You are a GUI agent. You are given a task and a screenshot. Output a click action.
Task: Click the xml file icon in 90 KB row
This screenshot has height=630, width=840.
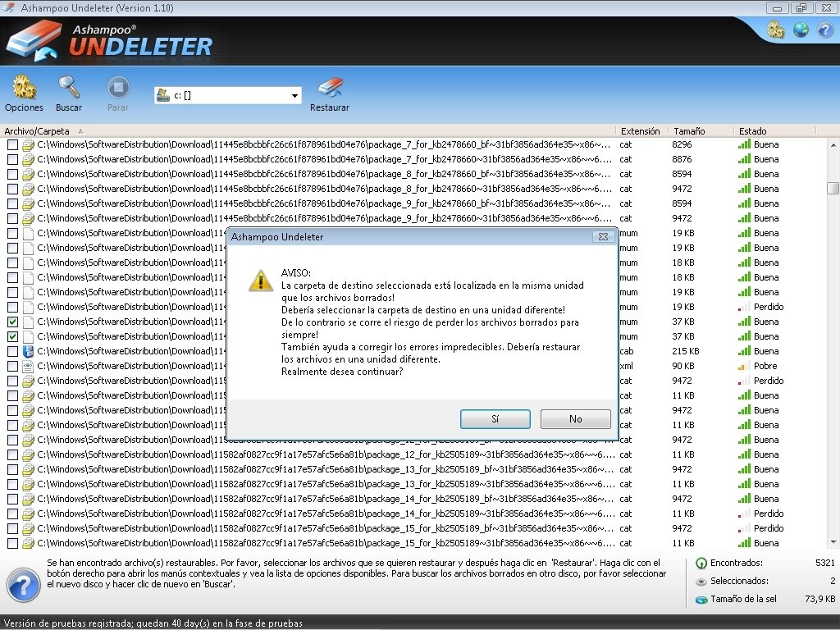click(x=28, y=367)
